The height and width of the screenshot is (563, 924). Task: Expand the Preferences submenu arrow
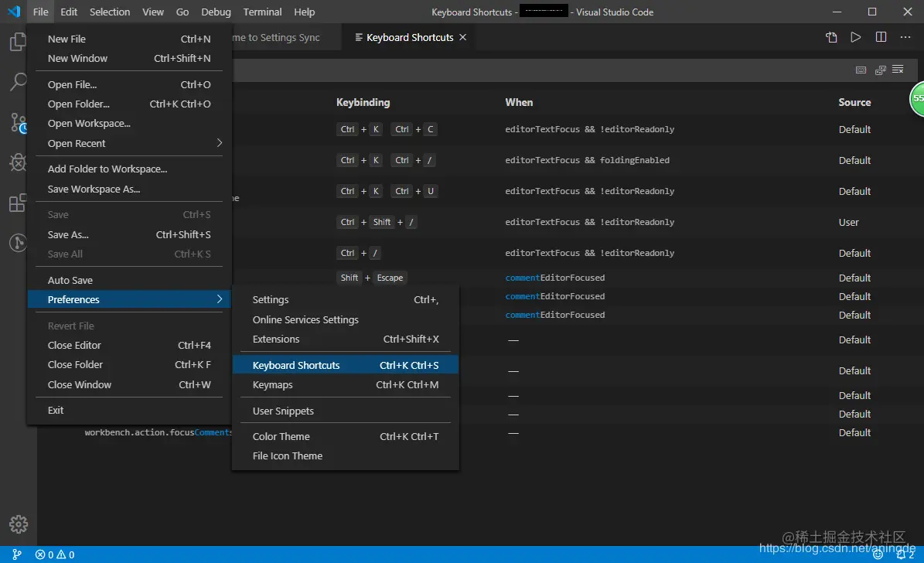(x=219, y=299)
